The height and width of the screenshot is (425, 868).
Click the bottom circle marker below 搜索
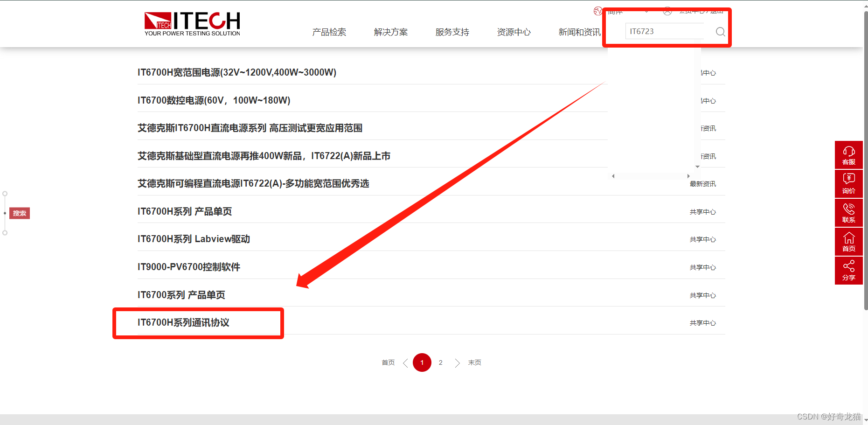pyautogui.click(x=5, y=233)
